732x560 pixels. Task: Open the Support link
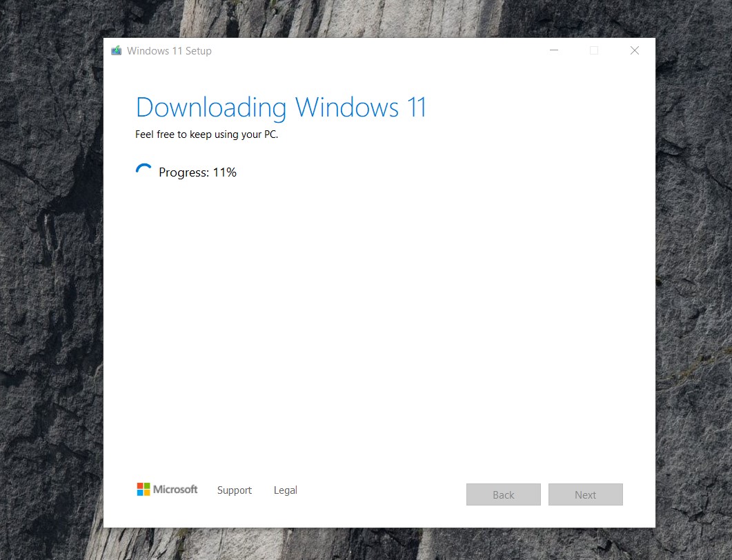coord(235,490)
